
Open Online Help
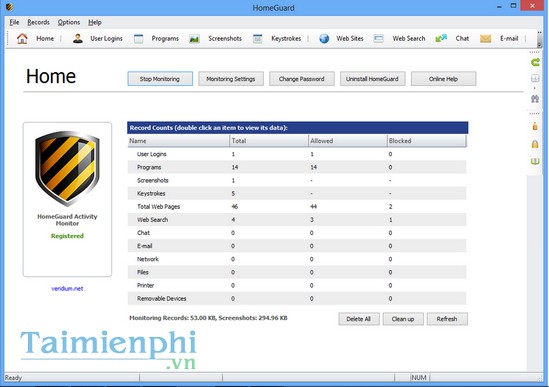pos(444,79)
